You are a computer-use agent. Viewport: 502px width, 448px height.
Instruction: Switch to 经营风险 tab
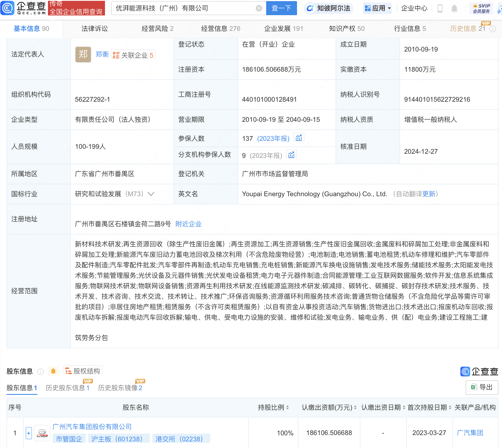pyautogui.click(x=158, y=29)
